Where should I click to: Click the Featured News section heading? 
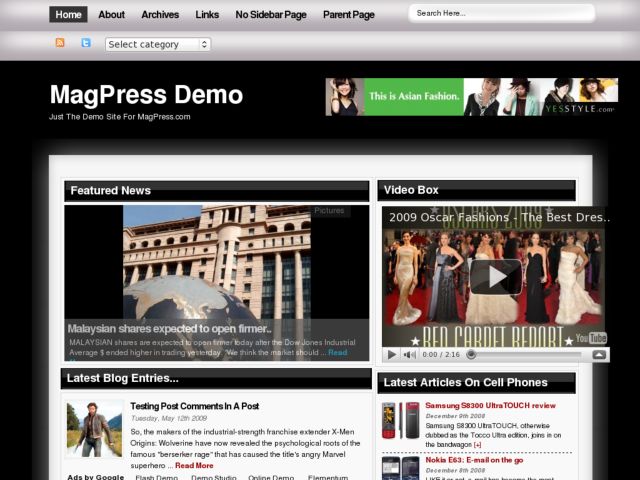pyautogui.click(x=111, y=191)
